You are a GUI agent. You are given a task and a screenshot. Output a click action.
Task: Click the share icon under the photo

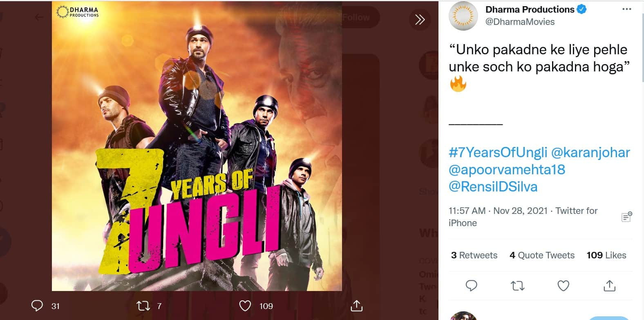pyautogui.click(x=356, y=306)
